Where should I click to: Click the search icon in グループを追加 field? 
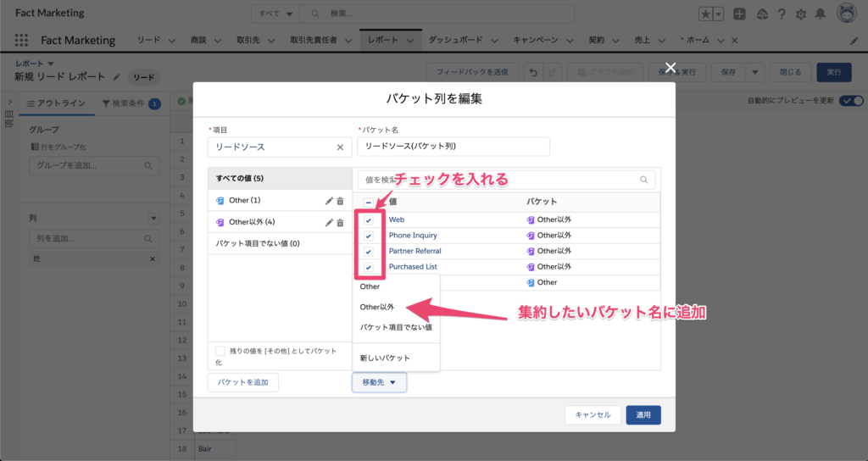pos(147,165)
